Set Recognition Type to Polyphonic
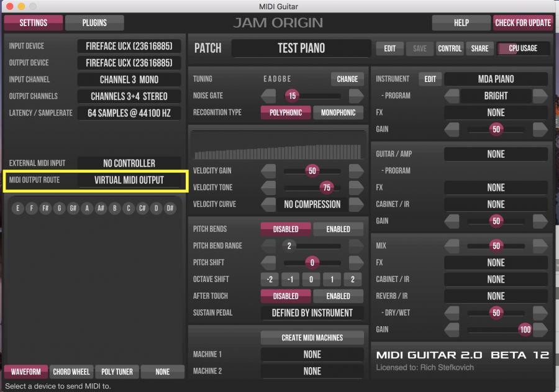This screenshot has height=392, width=559. point(286,112)
